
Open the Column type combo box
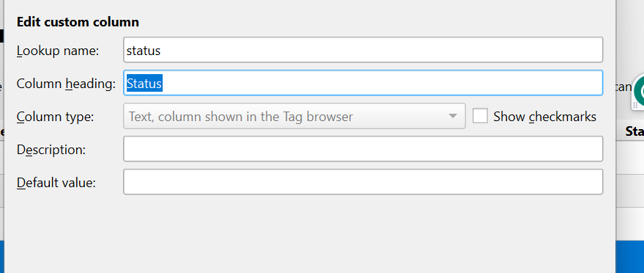[x=295, y=116]
